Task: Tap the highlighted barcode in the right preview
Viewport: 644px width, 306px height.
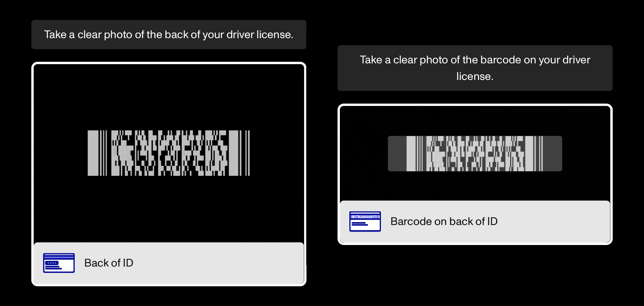Action: tap(475, 154)
